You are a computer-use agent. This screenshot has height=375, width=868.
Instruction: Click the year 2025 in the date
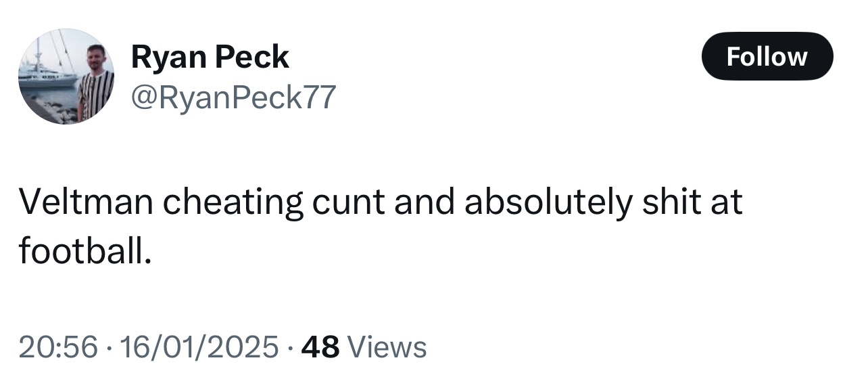point(251,347)
